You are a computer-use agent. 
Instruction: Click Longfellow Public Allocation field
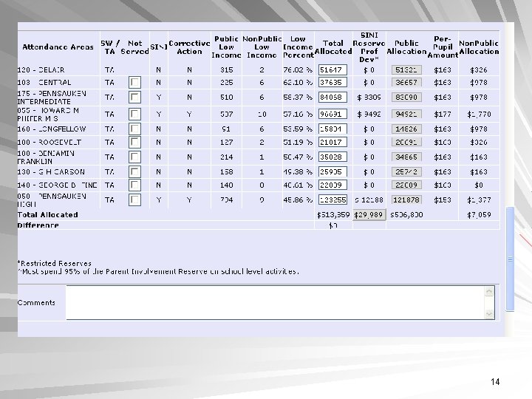point(406,129)
